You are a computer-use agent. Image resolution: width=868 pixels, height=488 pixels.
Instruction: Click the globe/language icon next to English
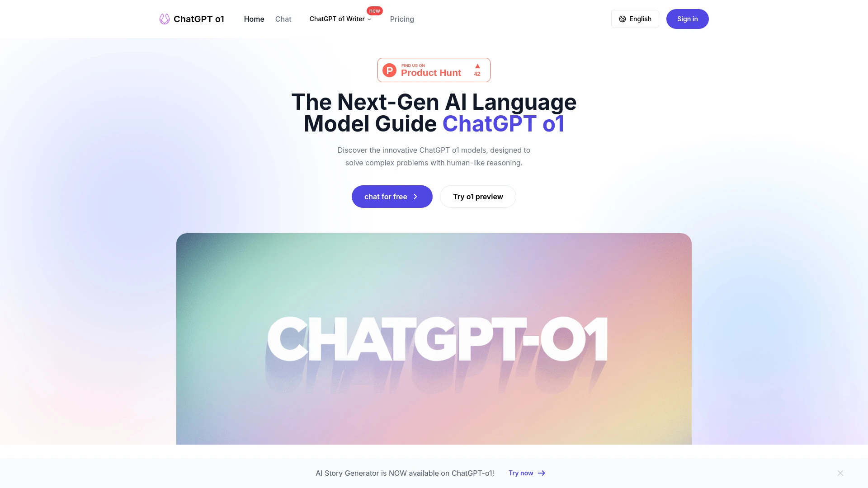tap(623, 19)
